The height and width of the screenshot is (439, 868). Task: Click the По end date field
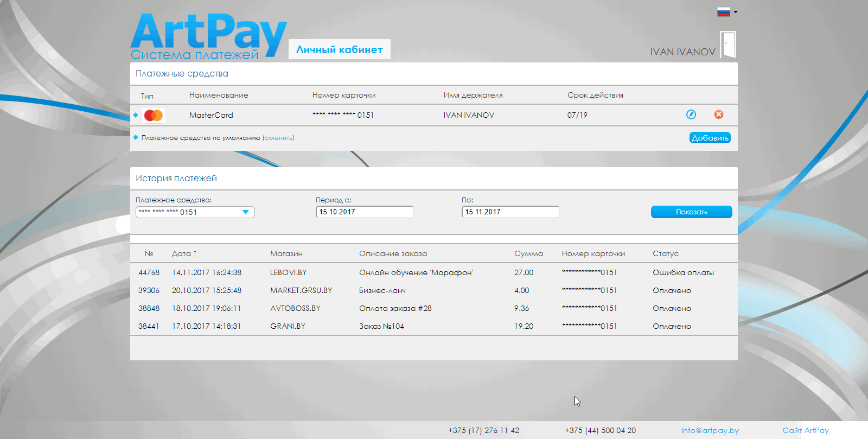click(510, 212)
